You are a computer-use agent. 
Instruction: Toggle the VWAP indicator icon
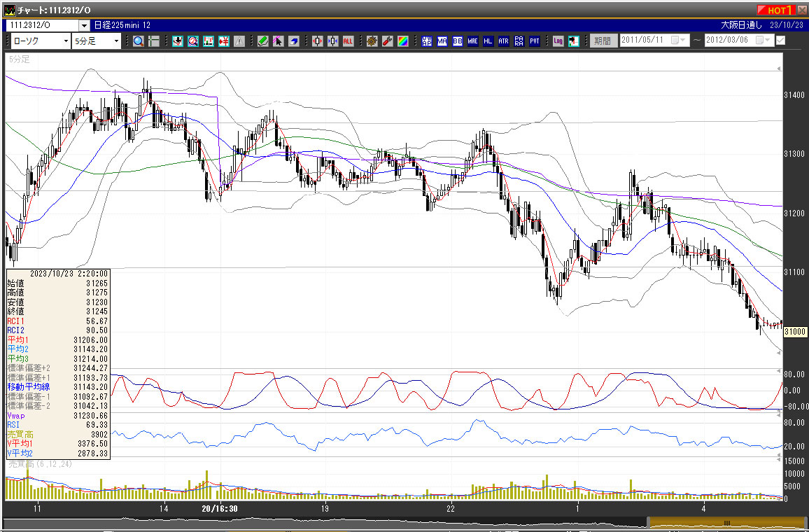427,41
